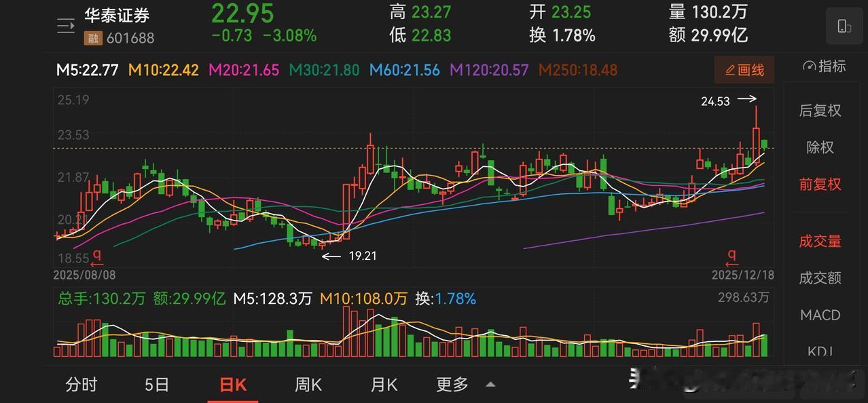Image resolution: width=868 pixels, height=403 pixels.
Task: Switch sub-chart to MACD
Action: click(820, 315)
